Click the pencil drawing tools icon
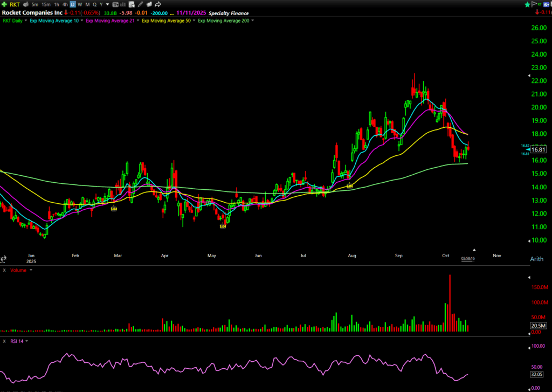This screenshot has height=392, width=552. click(x=141, y=4)
